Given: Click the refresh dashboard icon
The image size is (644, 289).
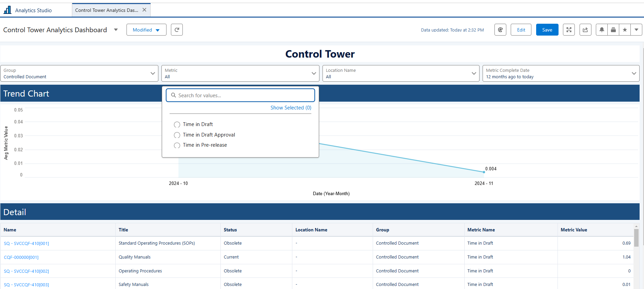Looking at the screenshot, I should pos(177,30).
